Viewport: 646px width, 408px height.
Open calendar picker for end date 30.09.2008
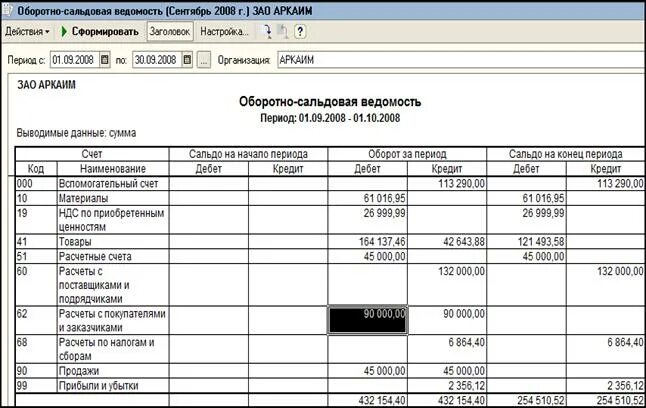click(x=187, y=60)
